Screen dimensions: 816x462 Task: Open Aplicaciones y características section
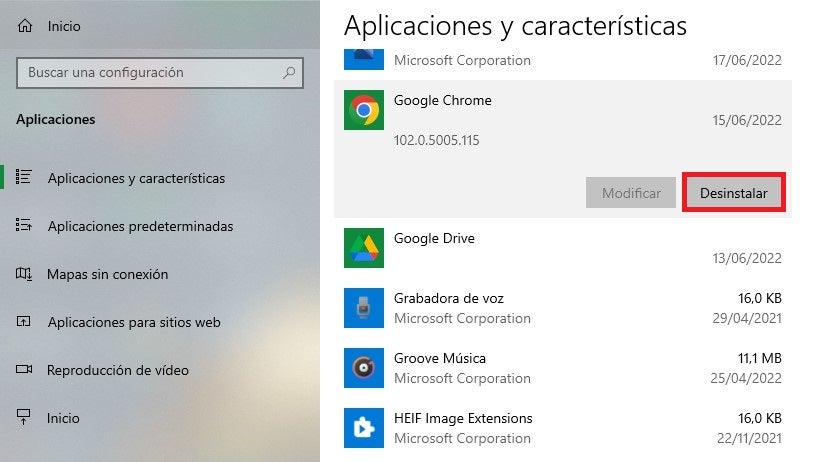pos(136,178)
